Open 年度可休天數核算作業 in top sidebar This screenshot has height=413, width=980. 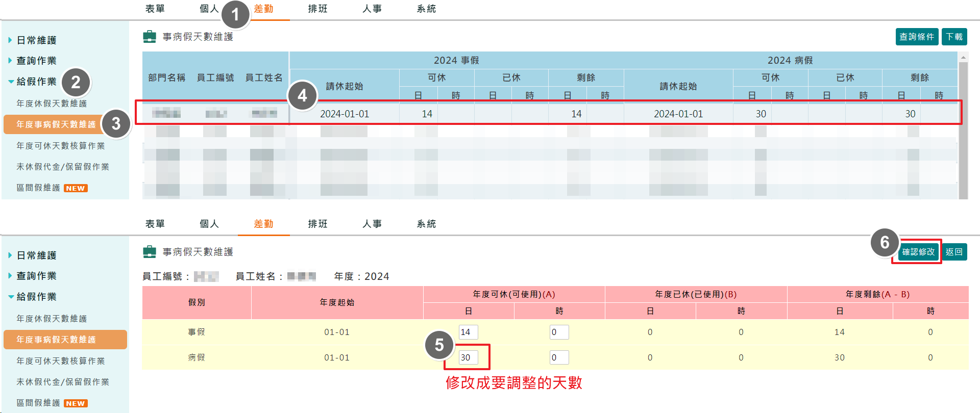point(60,146)
